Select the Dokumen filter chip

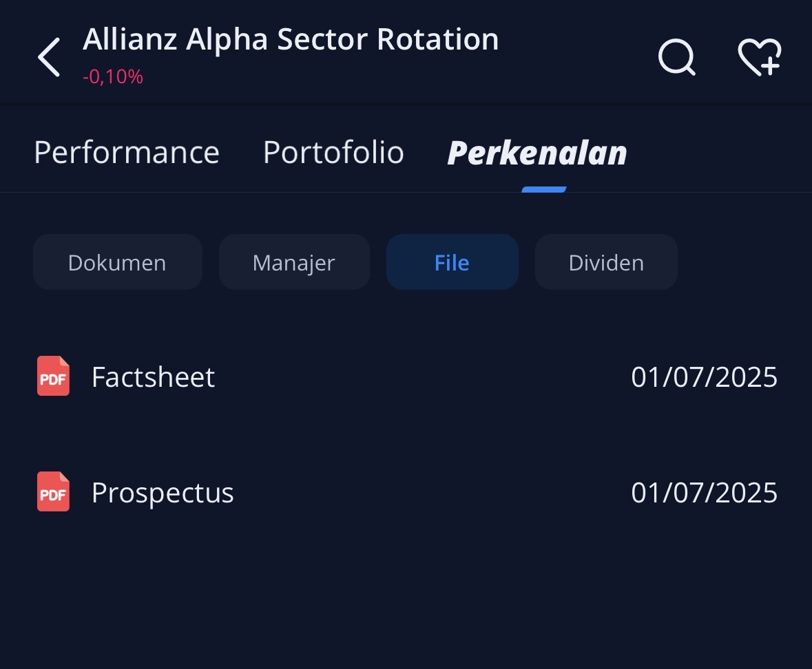click(x=118, y=262)
